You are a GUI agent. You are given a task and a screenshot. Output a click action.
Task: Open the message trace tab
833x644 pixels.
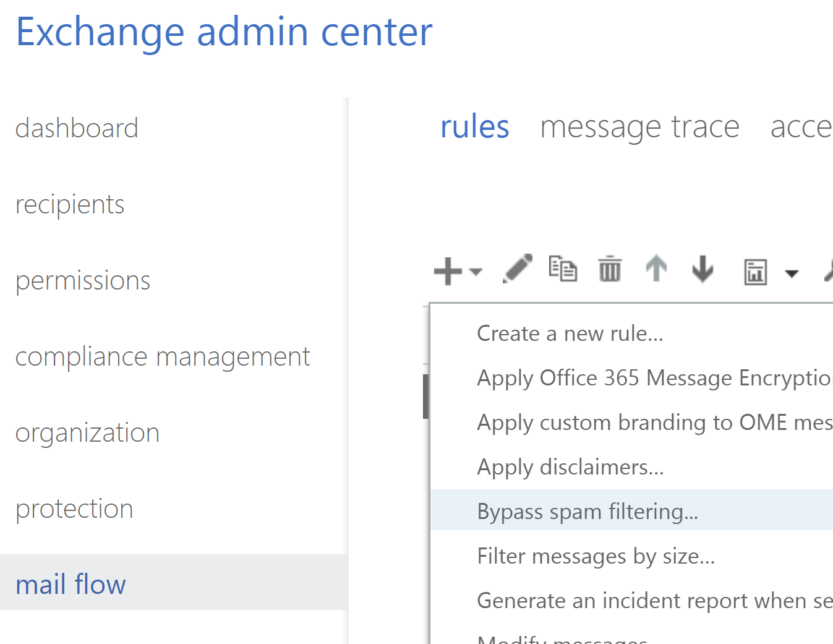click(x=639, y=127)
